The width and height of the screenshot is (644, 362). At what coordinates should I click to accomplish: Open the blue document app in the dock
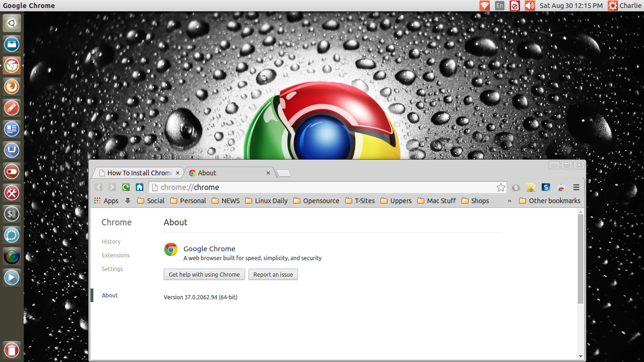click(x=12, y=129)
